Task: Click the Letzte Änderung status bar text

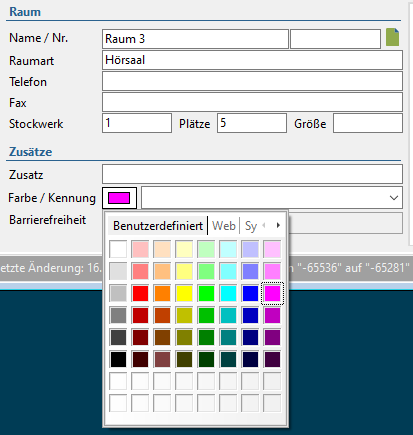Action: click(51, 268)
